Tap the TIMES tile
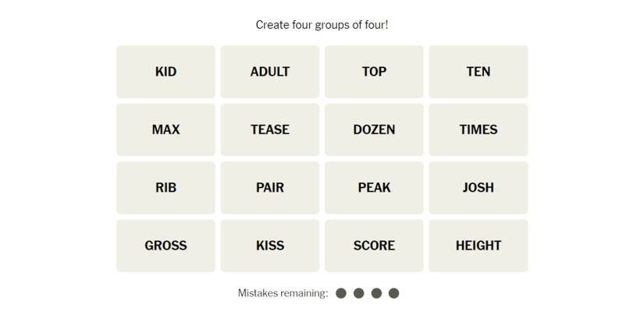This screenshot has width=644, height=322. coord(478,129)
